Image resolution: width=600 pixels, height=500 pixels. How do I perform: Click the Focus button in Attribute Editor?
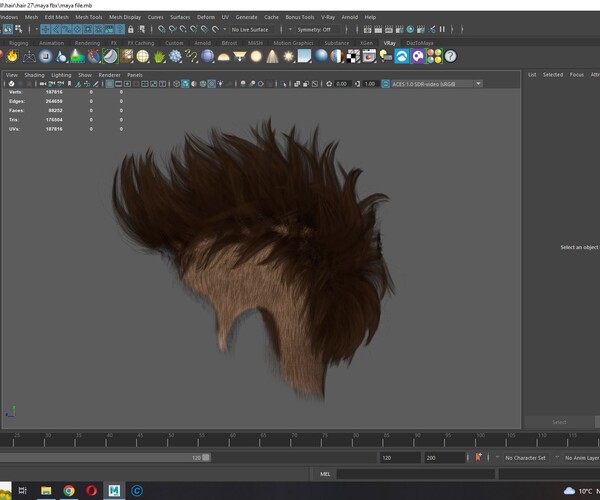pos(577,75)
